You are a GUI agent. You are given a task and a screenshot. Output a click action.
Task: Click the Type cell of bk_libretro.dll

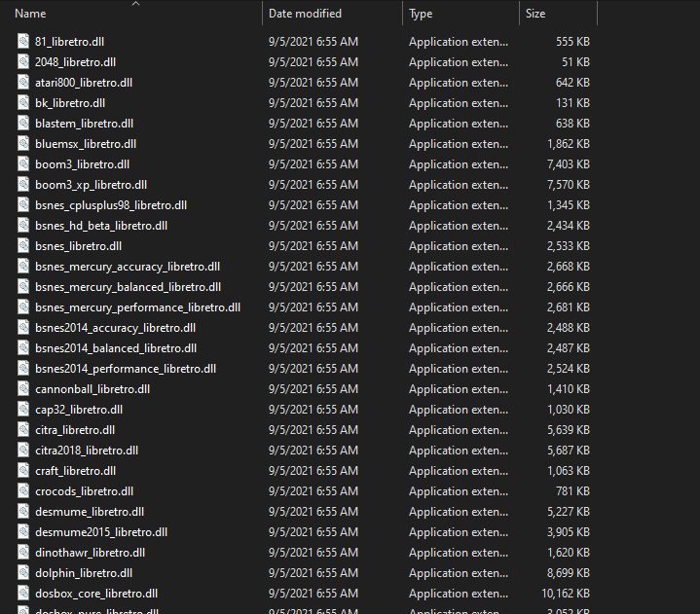[459, 103]
